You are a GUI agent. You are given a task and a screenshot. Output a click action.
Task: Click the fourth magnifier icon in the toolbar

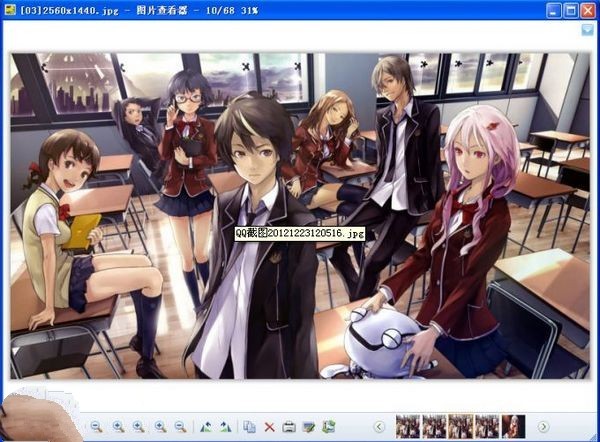160,426
